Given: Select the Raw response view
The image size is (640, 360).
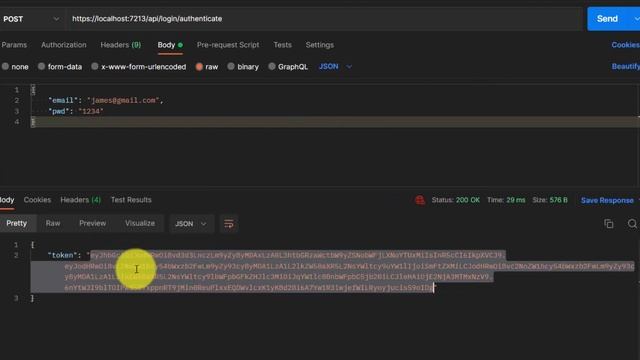Looking at the screenshot, I should [53, 223].
